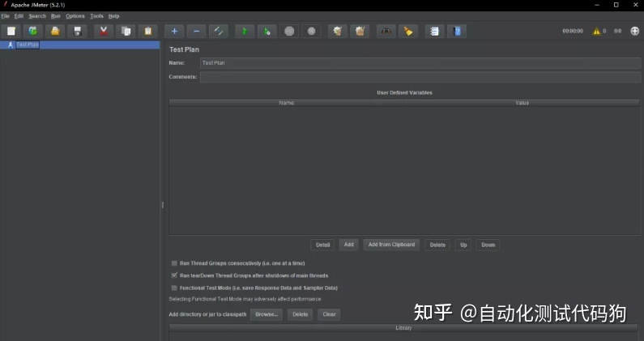Open the Run menu

coord(55,16)
